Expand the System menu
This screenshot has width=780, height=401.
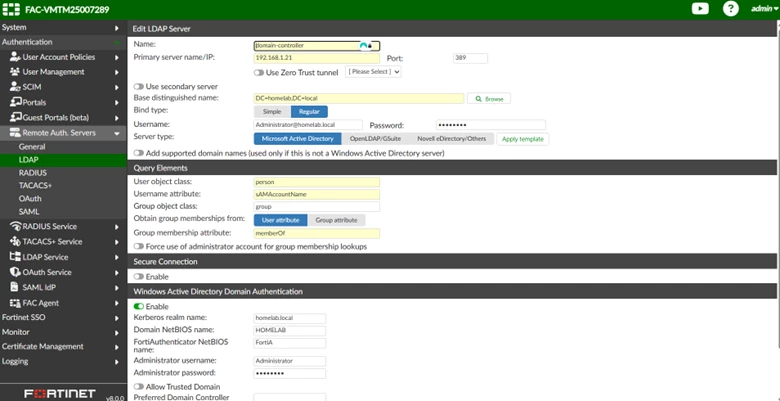63,27
